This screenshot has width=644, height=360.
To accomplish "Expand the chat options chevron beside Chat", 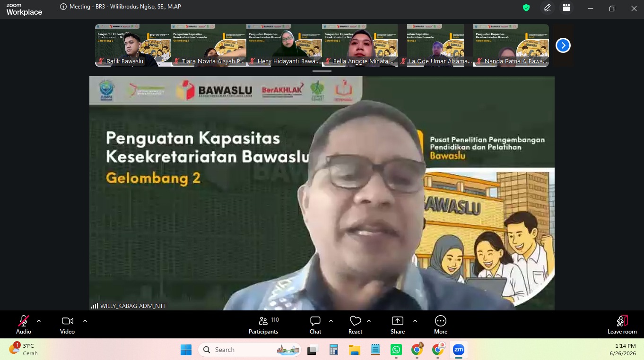I will click(x=331, y=321).
